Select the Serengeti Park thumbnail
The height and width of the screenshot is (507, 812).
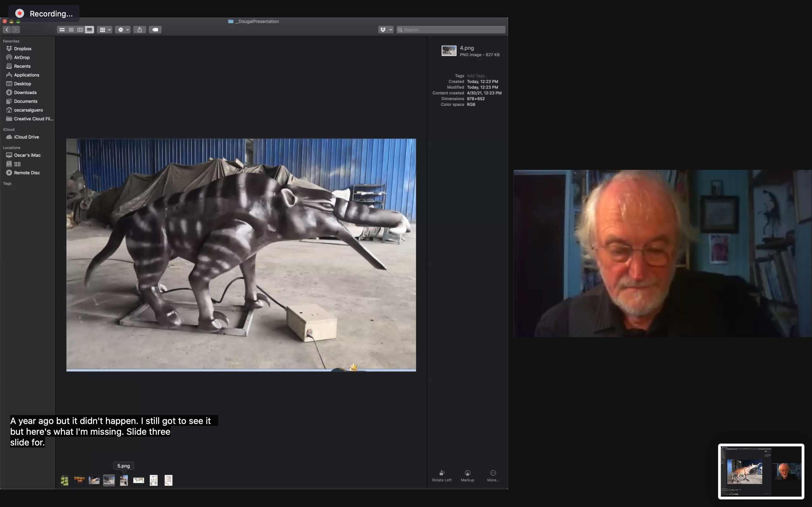click(79, 480)
